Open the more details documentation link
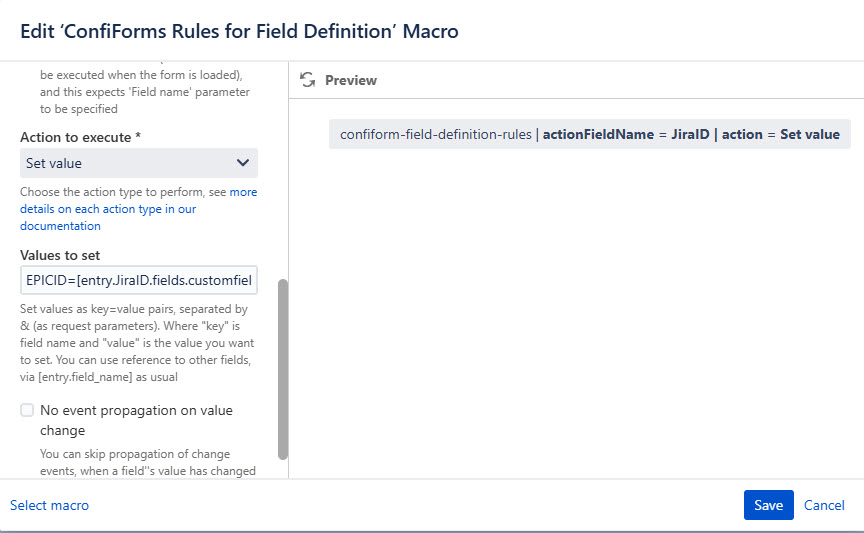The height and width of the screenshot is (533, 864). tap(138, 209)
